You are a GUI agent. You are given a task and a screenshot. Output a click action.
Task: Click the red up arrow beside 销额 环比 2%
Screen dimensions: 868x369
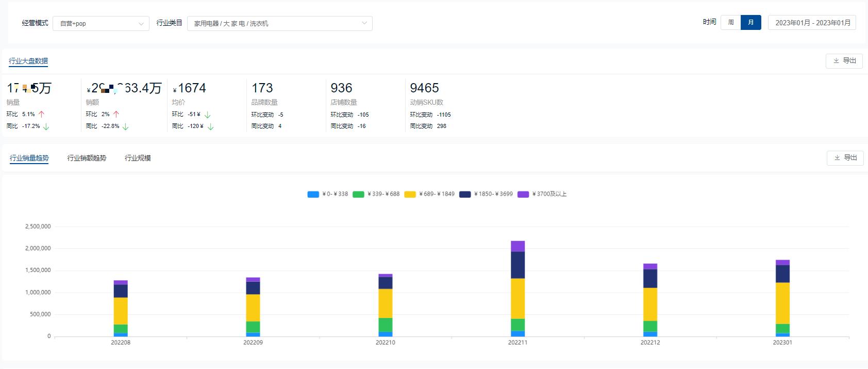tap(116, 115)
